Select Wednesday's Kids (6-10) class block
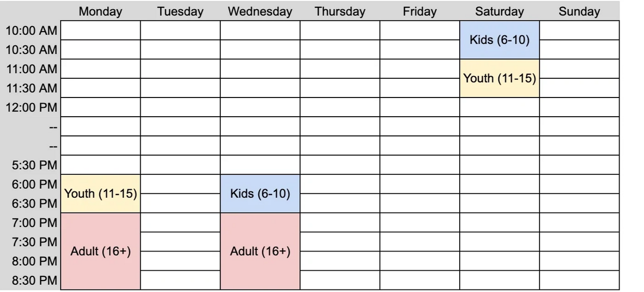644x292 pixels. [260, 193]
